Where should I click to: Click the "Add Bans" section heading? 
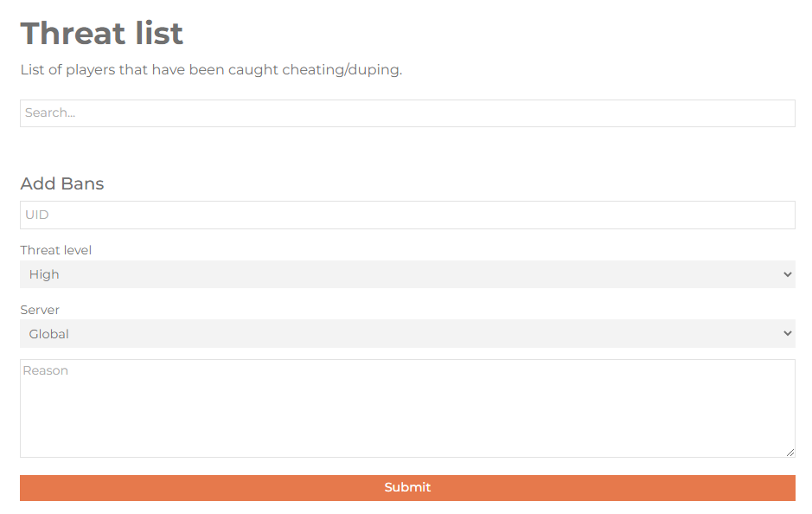tap(62, 183)
